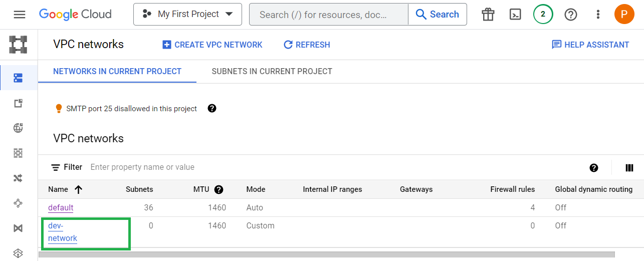Sort by Name column arrow
The width and height of the screenshot is (644, 261).
(78, 189)
